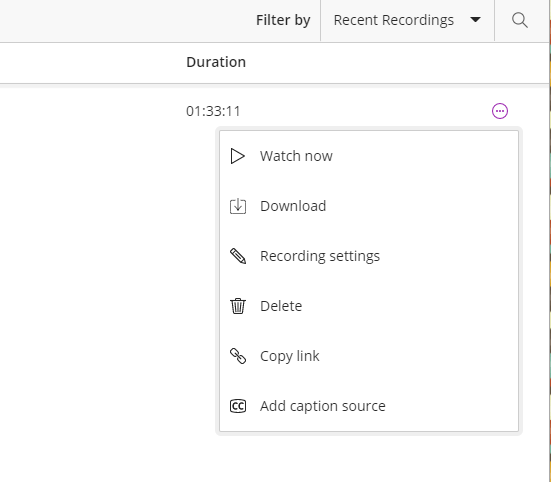Click the play triangle icon
Image resolution: width=551 pixels, height=482 pixels.
click(238, 156)
